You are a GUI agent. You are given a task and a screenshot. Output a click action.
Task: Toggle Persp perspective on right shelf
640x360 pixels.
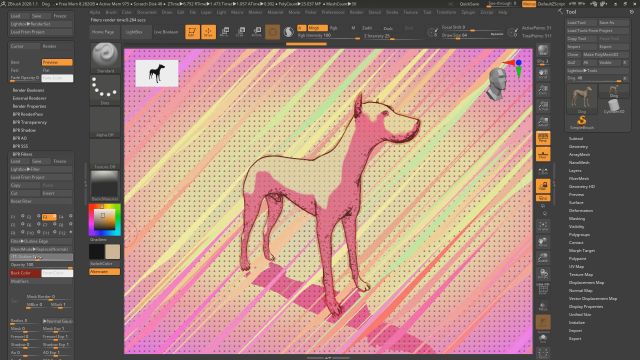pyautogui.click(x=543, y=138)
